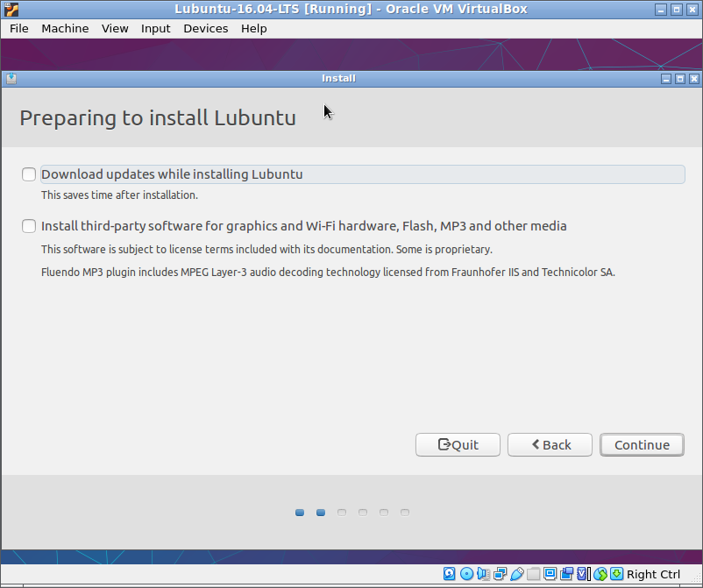The image size is (703, 588).
Task: Click the optical disc status icon
Action: (x=466, y=574)
